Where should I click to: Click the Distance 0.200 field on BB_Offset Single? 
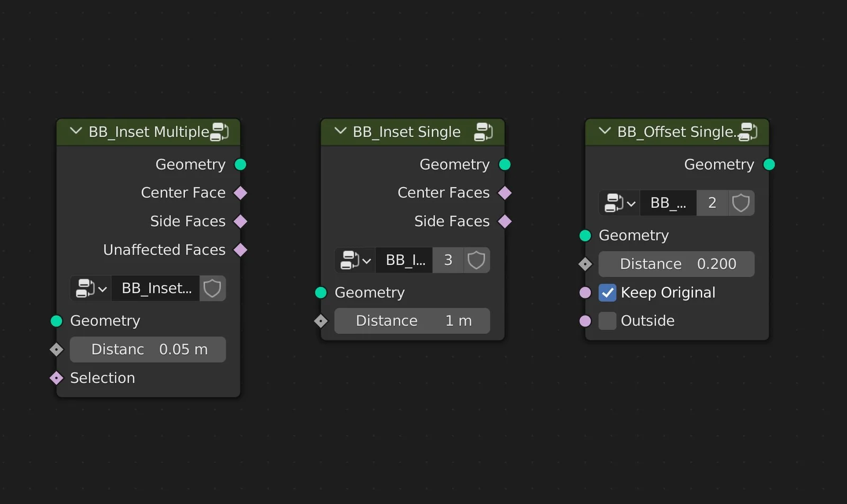coord(676,264)
